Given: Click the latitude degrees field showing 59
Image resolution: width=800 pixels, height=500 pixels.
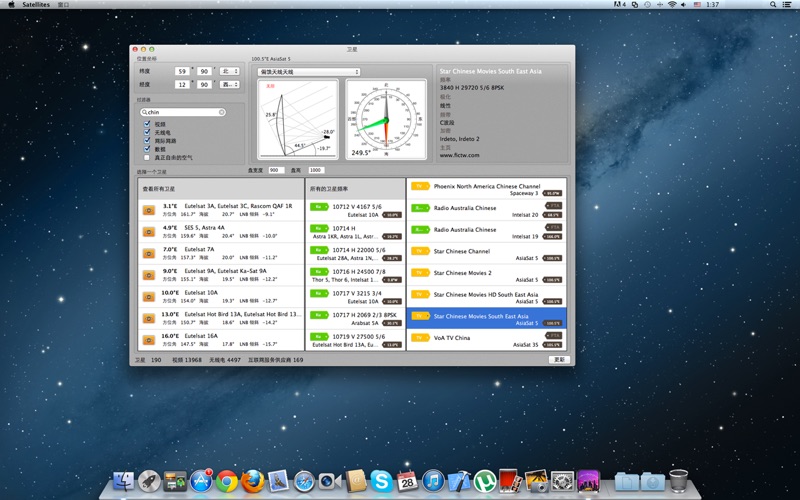Looking at the screenshot, I should pos(182,71).
